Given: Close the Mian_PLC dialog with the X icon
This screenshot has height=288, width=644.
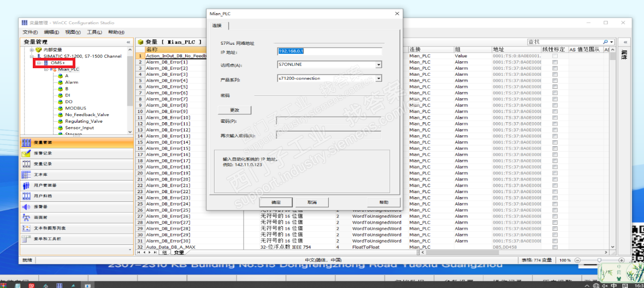Looking at the screenshot, I should coord(397,14).
